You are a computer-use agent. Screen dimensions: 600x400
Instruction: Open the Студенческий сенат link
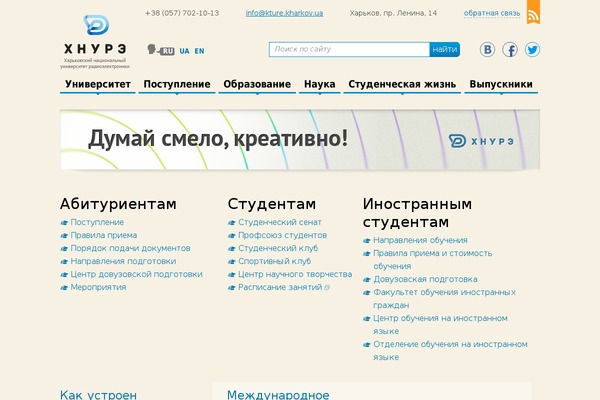[280, 222]
